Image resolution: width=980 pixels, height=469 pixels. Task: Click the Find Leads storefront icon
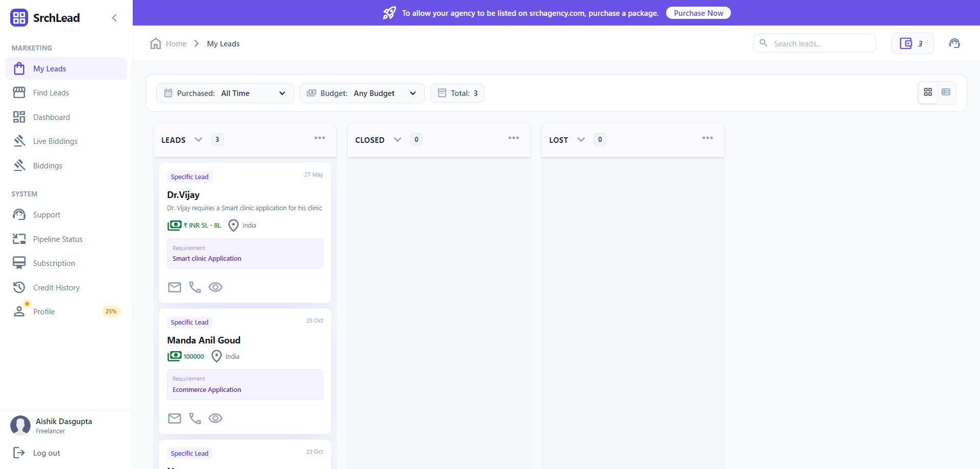[19, 92]
